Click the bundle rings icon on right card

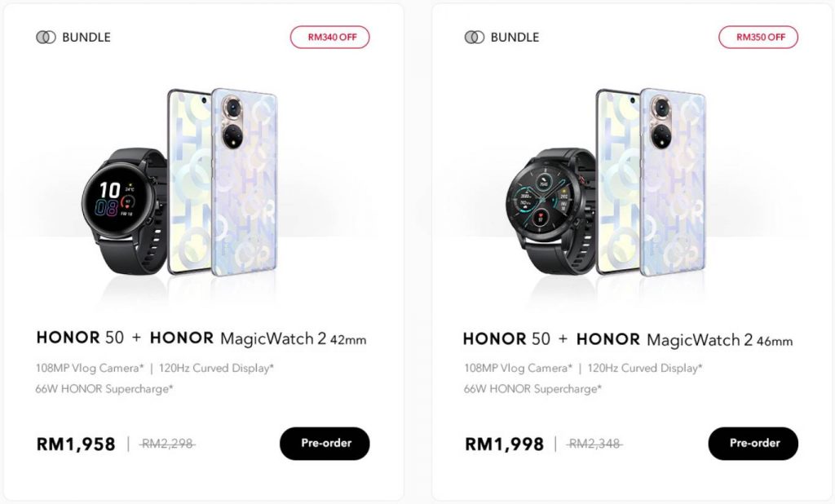point(475,38)
